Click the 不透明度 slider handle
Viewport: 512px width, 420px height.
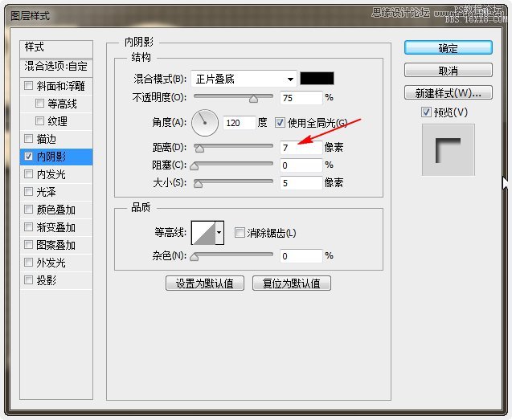click(x=253, y=99)
